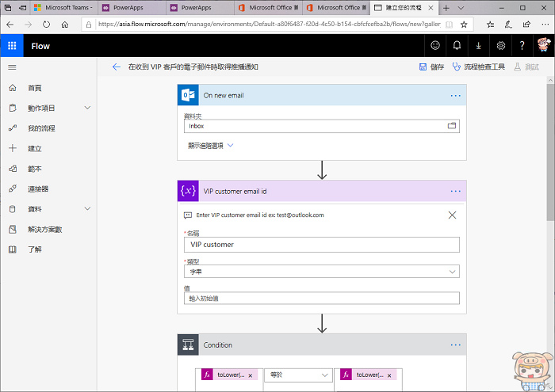
Task: Click the folder picker icon in Inbox field
Action: pos(452,126)
